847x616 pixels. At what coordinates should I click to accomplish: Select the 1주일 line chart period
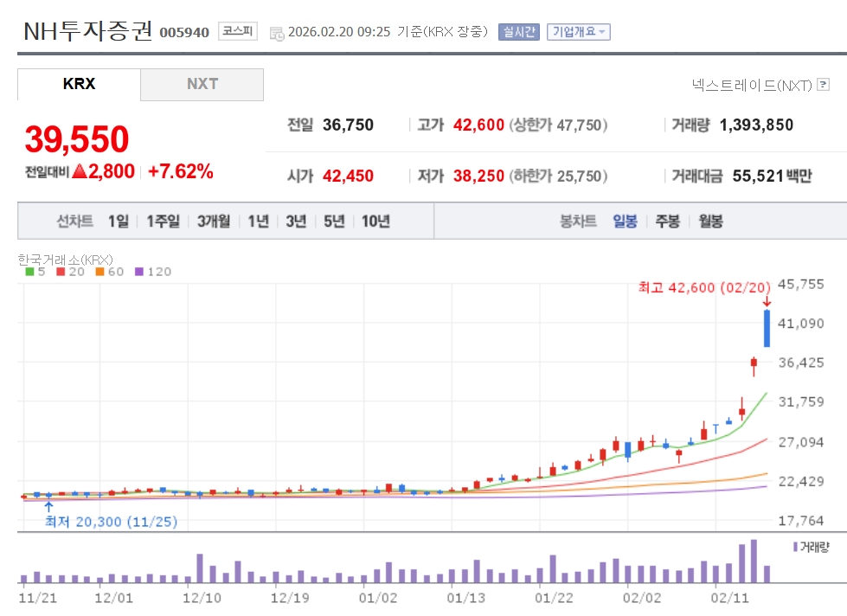tap(164, 221)
